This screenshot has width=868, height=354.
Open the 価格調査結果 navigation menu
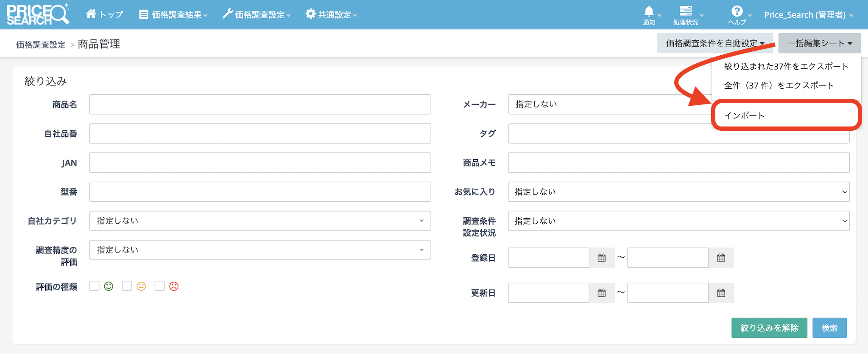click(x=173, y=15)
